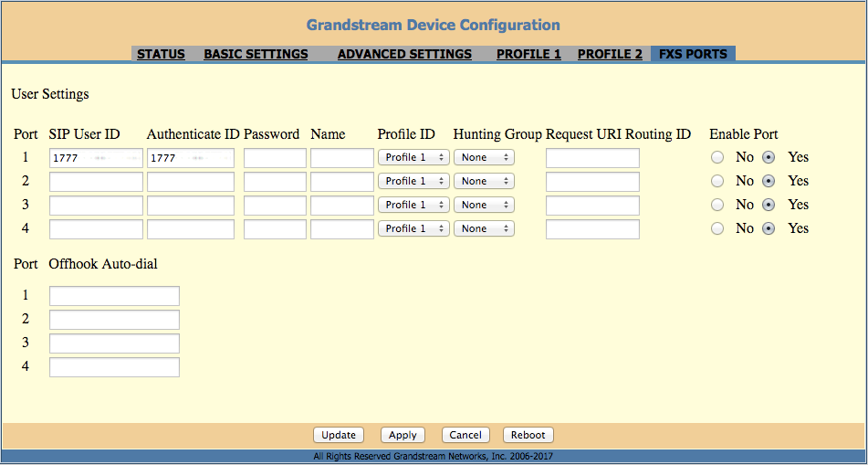Select Yes to enable port 2
This screenshot has height=465, width=868.
pyautogui.click(x=769, y=181)
